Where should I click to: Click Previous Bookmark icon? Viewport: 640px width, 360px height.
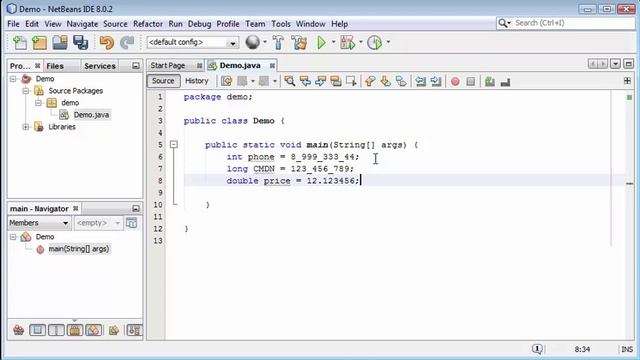[x=370, y=81]
